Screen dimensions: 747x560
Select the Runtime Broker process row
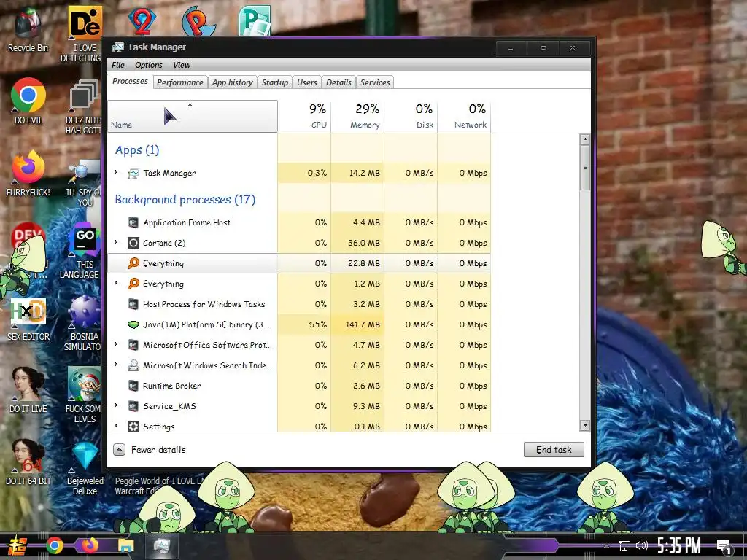pos(299,386)
